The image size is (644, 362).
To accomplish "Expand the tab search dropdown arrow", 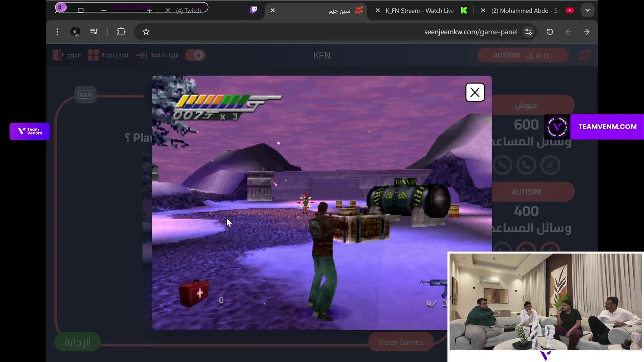I will pos(587,10).
